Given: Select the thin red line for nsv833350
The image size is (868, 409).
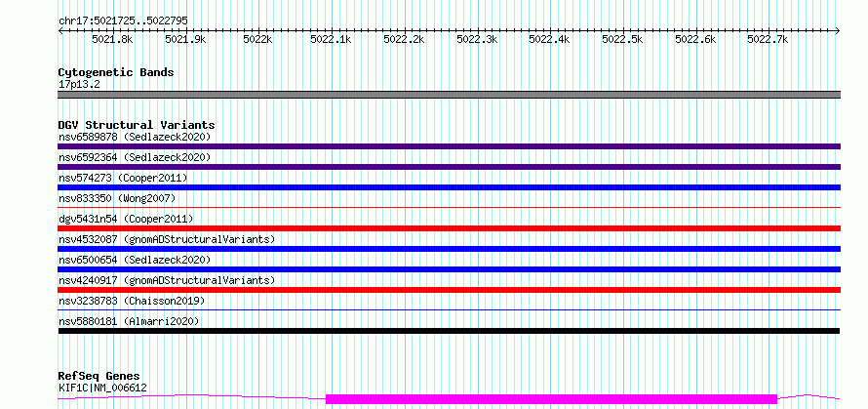Looking at the screenshot, I should coord(449,207).
